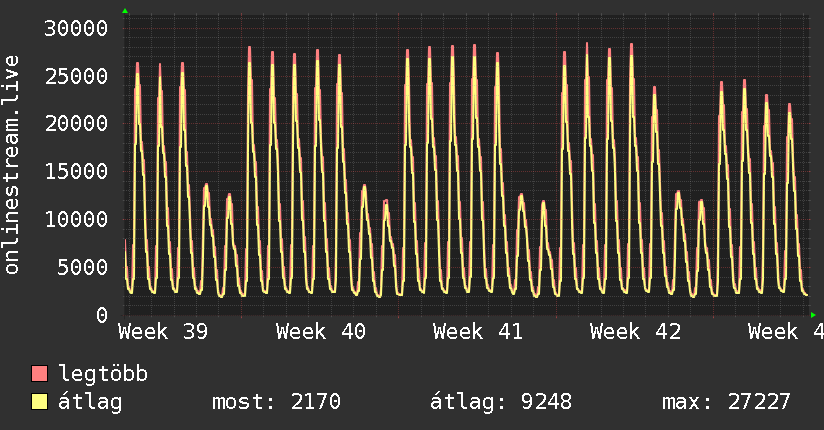Click the Week 41 axis label
This screenshot has width=824, height=430.
click(478, 332)
